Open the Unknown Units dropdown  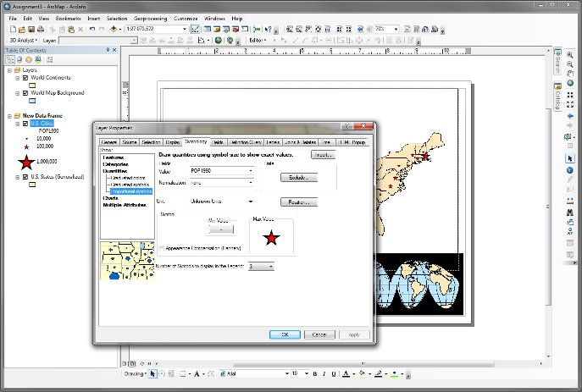[x=251, y=202]
